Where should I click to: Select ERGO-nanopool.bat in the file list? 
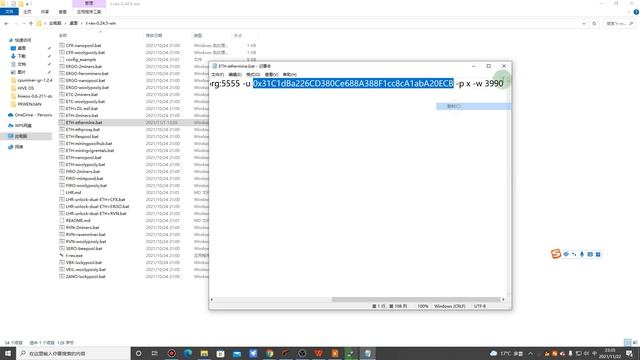pos(85,80)
